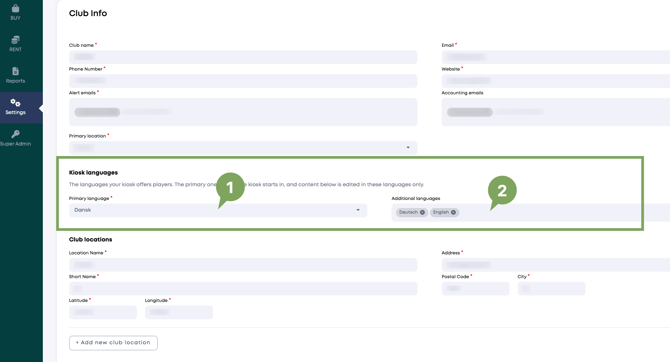Click the Short Name input field
The width and height of the screenshot is (670, 362).
point(243,288)
